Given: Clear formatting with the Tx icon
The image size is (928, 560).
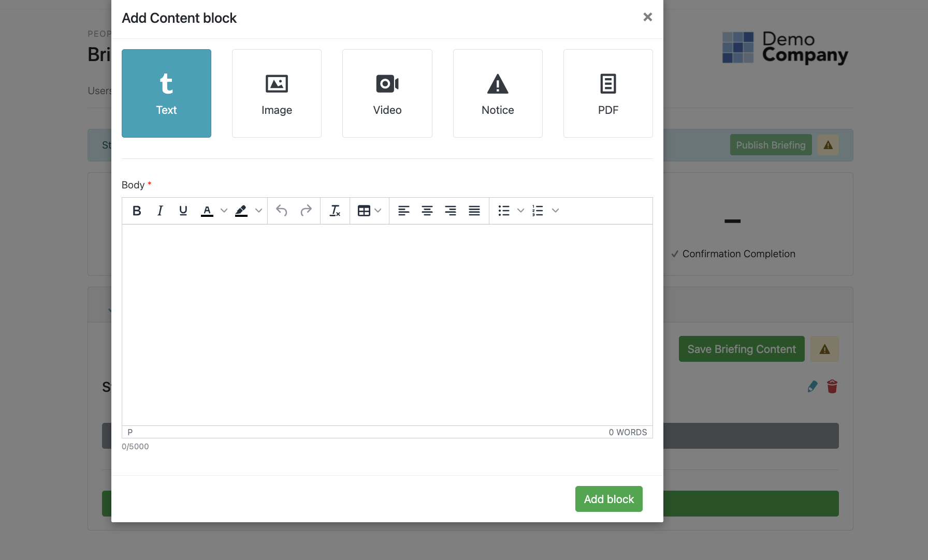Looking at the screenshot, I should [x=335, y=211].
